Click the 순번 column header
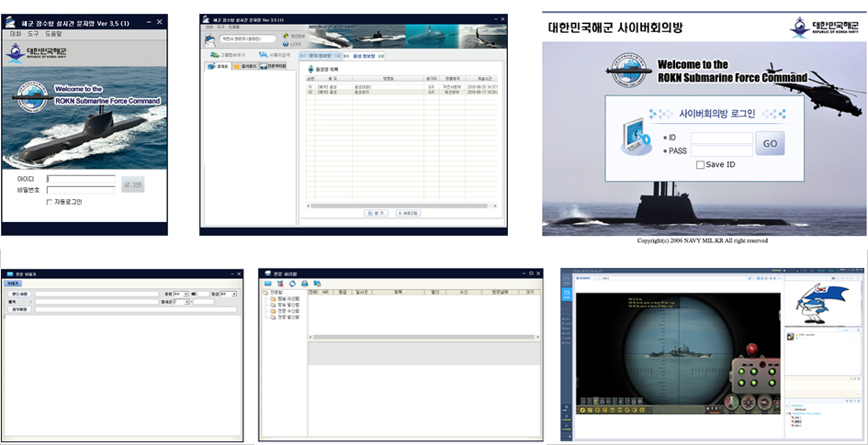Screen dimensions: 868x445 [x=310, y=79]
